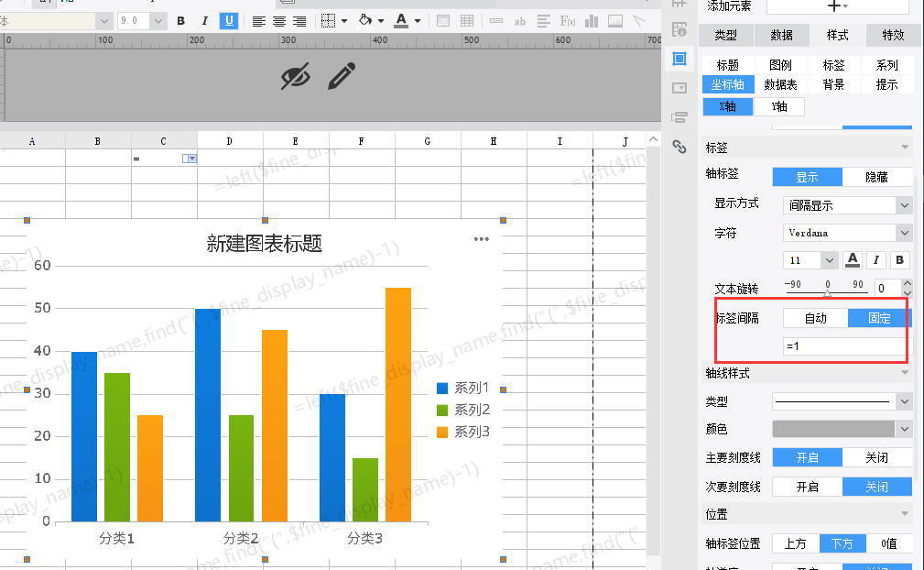Screen dimensions: 924x570
Task: Open the 提示 style section
Action: pyautogui.click(x=886, y=84)
